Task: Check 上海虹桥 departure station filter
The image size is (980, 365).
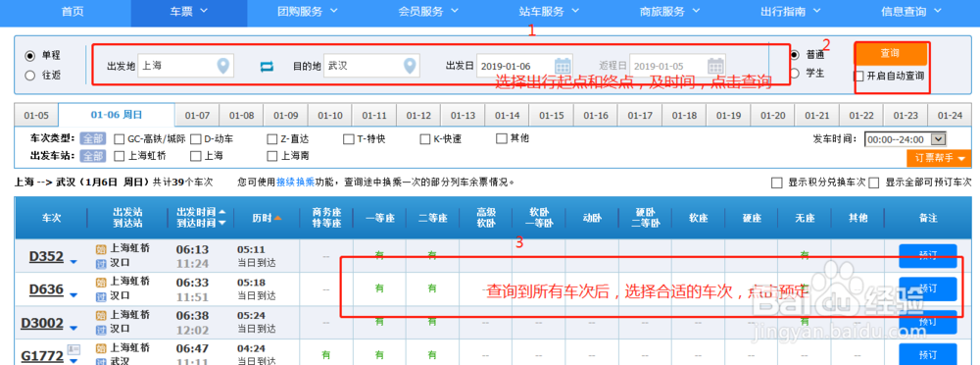Action: (120, 156)
